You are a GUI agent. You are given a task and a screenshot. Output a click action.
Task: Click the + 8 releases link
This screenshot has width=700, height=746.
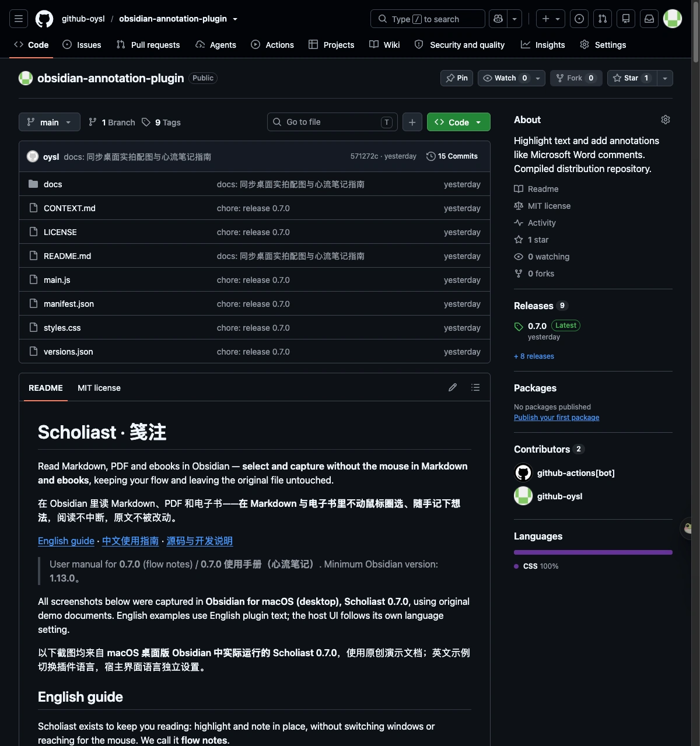pos(534,356)
